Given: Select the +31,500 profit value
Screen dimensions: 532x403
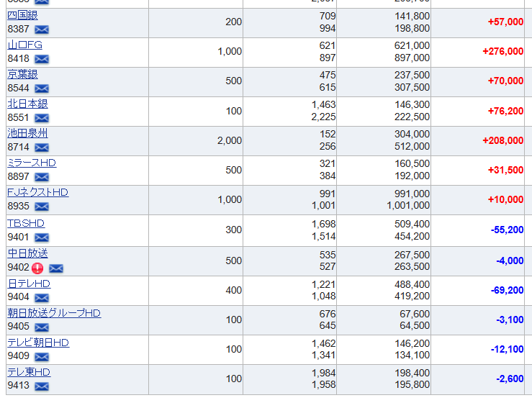Looking at the screenshot, I should click(505, 170).
